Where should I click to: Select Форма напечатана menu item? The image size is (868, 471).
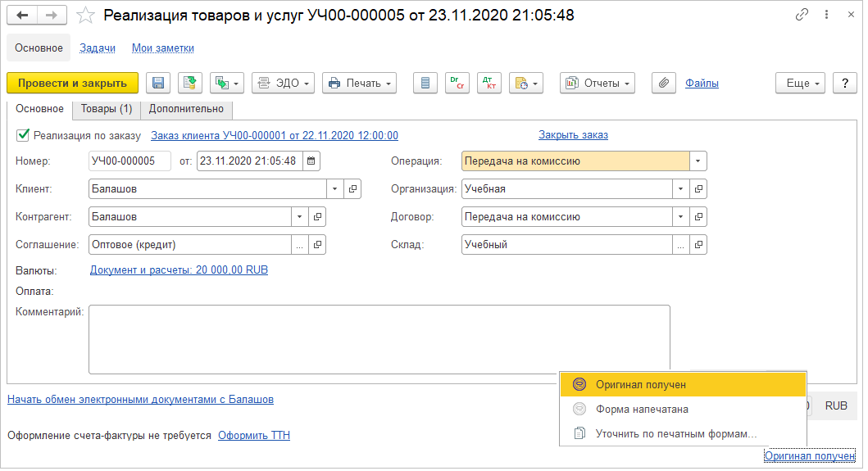tap(642, 410)
